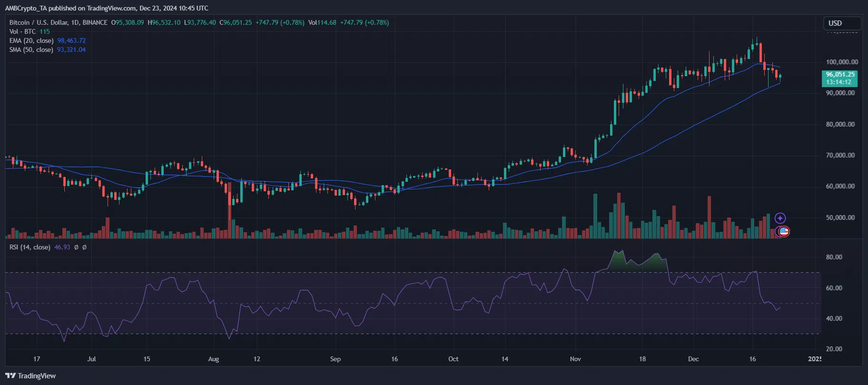Viewport: 868px width, 385px height.
Task: Click the RSI 40.00 axis label
Action: tap(834, 318)
